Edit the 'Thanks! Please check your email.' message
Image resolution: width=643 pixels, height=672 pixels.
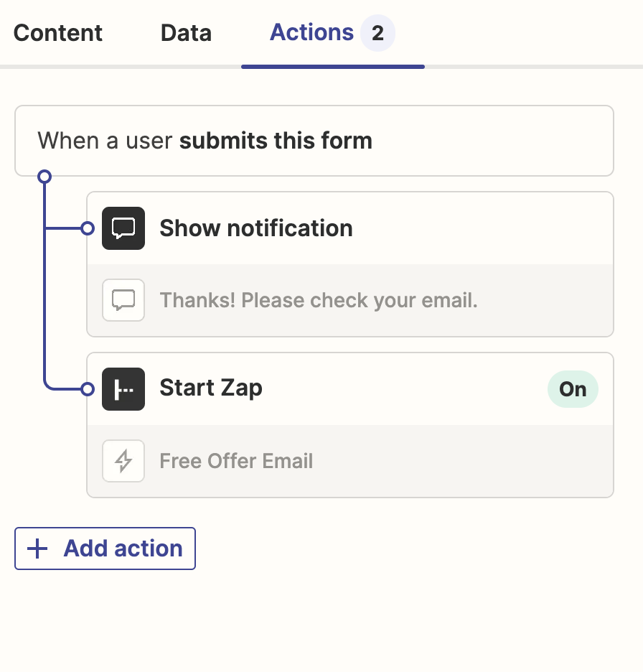[319, 300]
